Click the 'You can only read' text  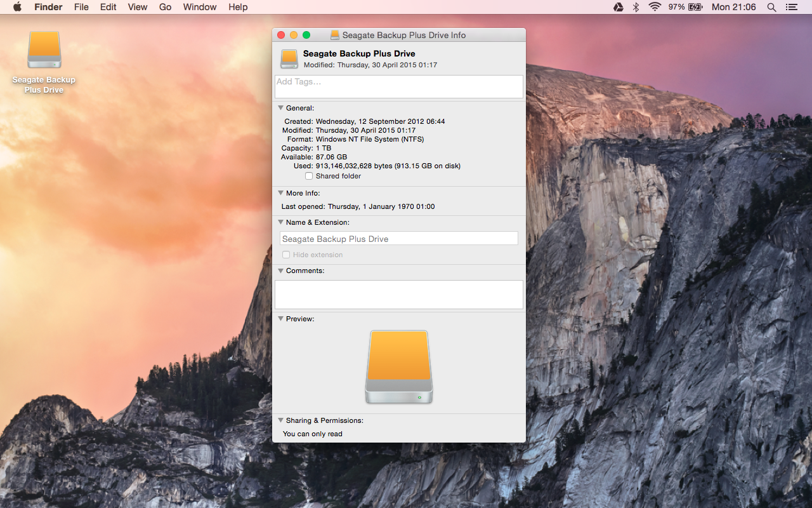pos(313,434)
